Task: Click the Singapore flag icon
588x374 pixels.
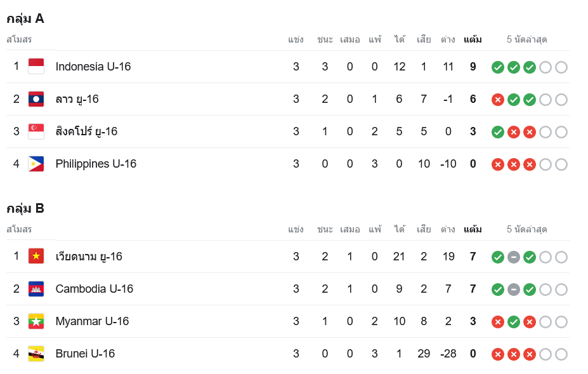Action: [x=36, y=131]
